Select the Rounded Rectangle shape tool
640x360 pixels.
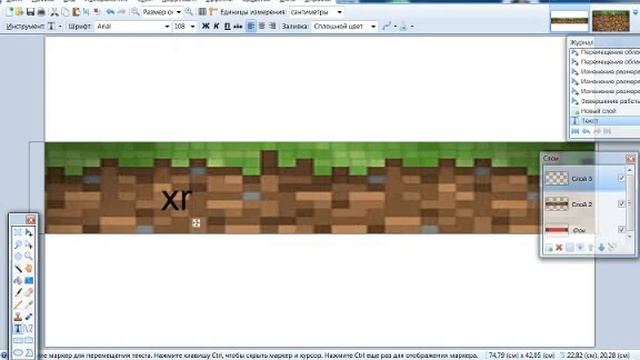pos(29,340)
